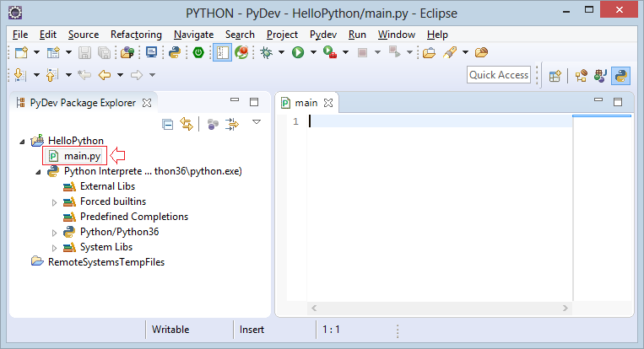Click the green circular arrows icon with red dot
The height and width of the screenshot is (349, 644).
pyautogui.click(x=241, y=52)
